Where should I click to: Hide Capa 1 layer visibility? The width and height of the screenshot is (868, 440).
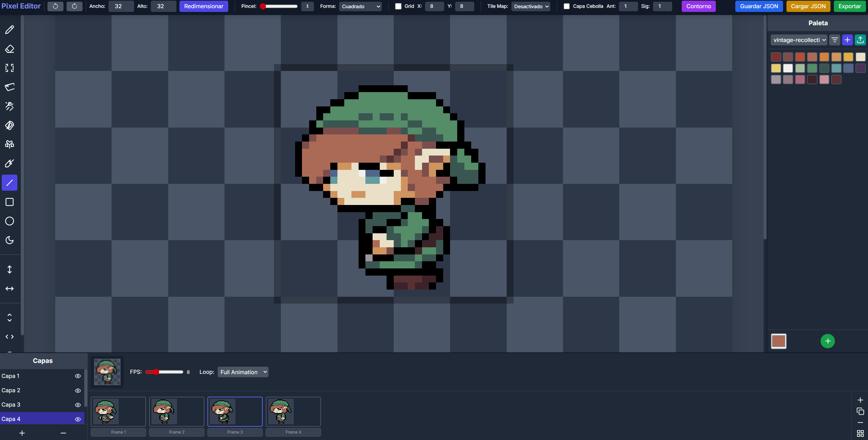click(x=78, y=376)
